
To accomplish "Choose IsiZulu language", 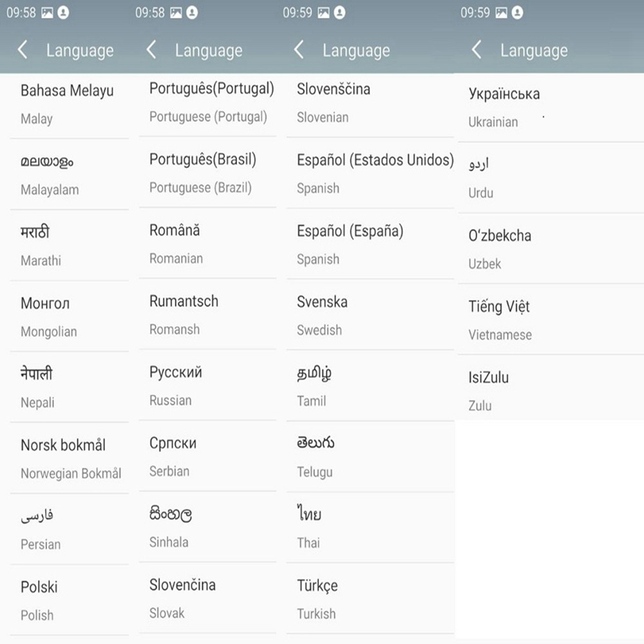I will [489, 390].
